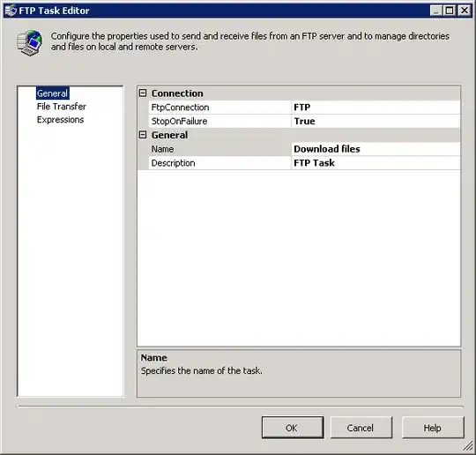Click the resize grip at dialog corner
476x455 pixels.
(468, 446)
